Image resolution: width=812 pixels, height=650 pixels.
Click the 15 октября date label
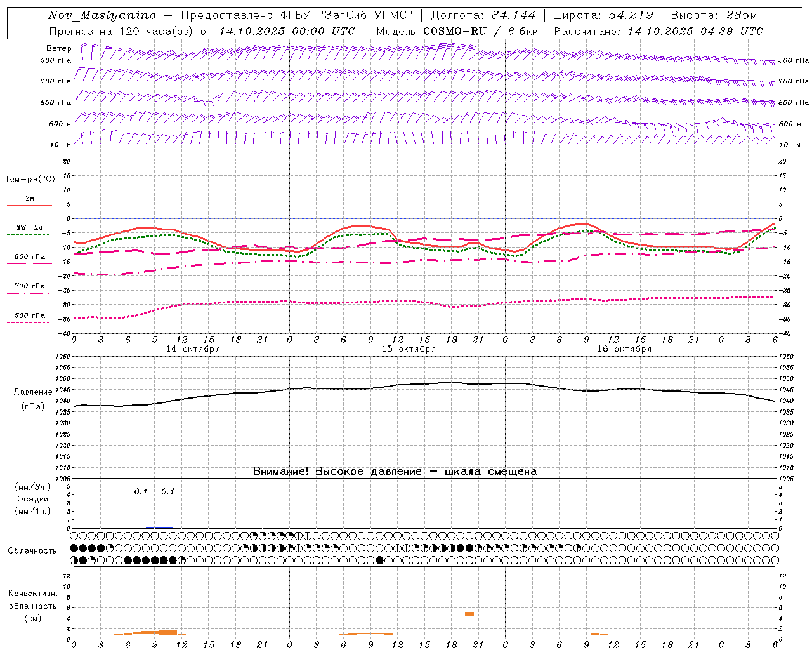(x=409, y=349)
